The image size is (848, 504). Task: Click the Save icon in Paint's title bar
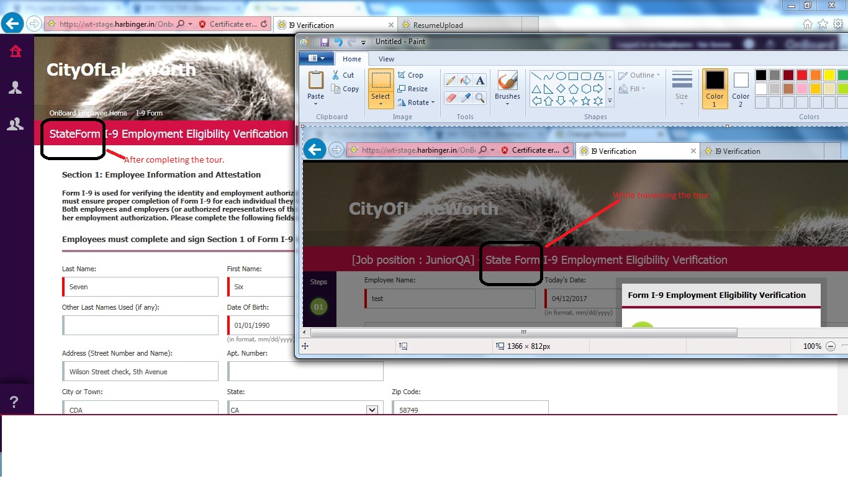324,42
